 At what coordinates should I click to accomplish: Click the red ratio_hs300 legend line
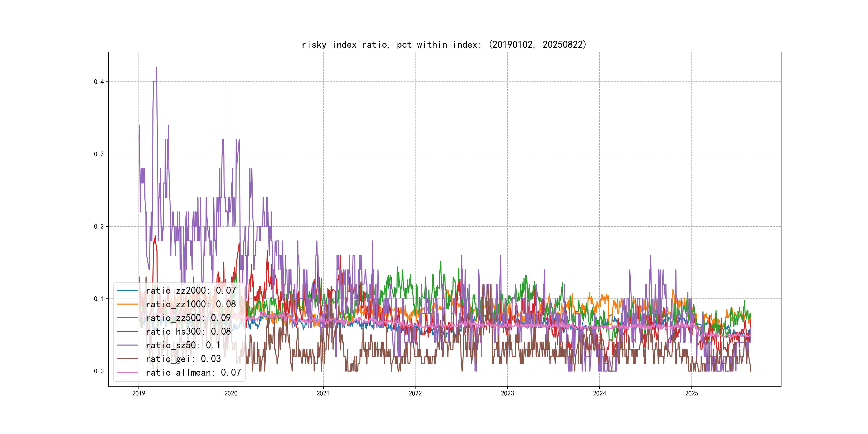pyautogui.click(x=127, y=332)
